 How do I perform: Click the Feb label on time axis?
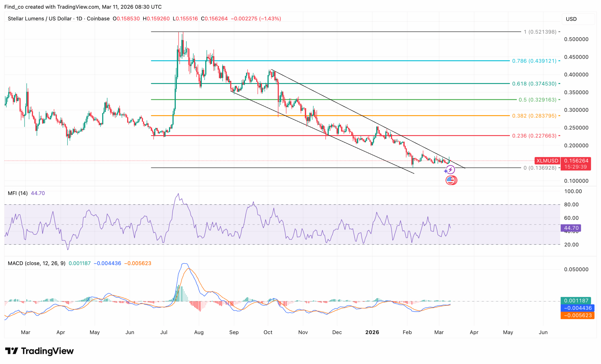407,332
